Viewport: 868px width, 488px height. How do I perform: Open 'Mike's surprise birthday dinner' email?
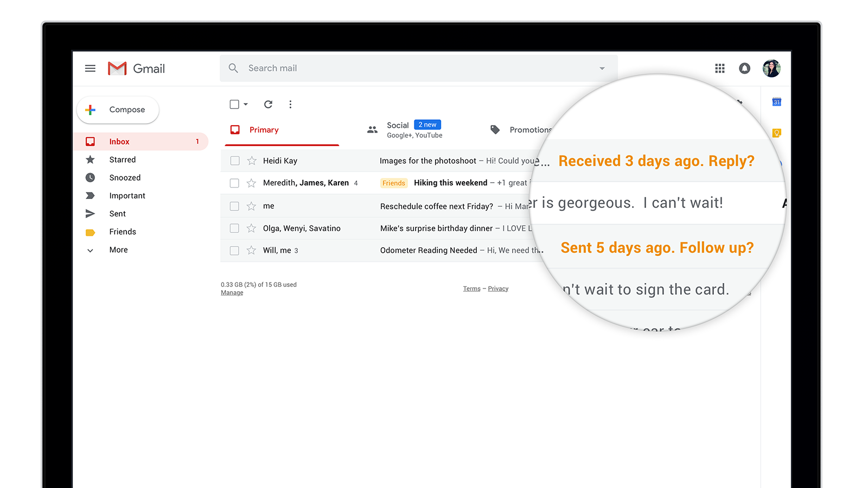tap(437, 228)
